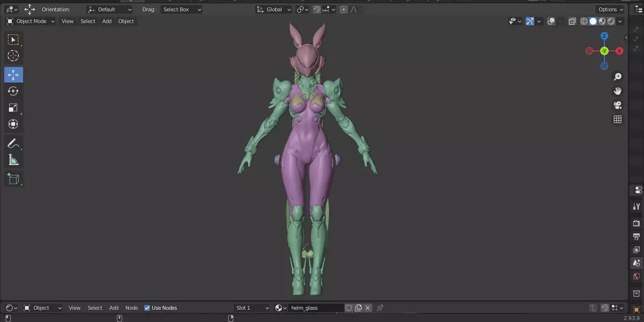
Task: Open pivot point dropdown
Action: (302, 9)
